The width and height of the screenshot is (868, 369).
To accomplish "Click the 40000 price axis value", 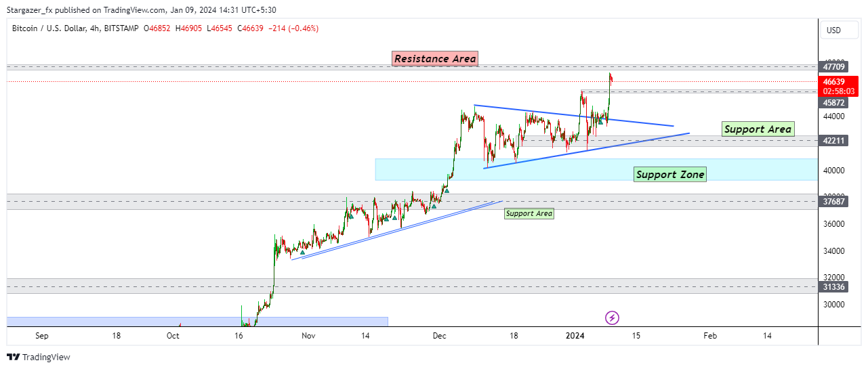I will pyautogui.click(x=833, y=171).
